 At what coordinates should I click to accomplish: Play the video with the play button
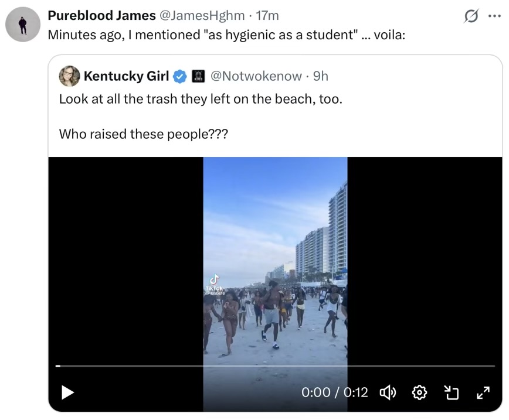pos(67,392)
